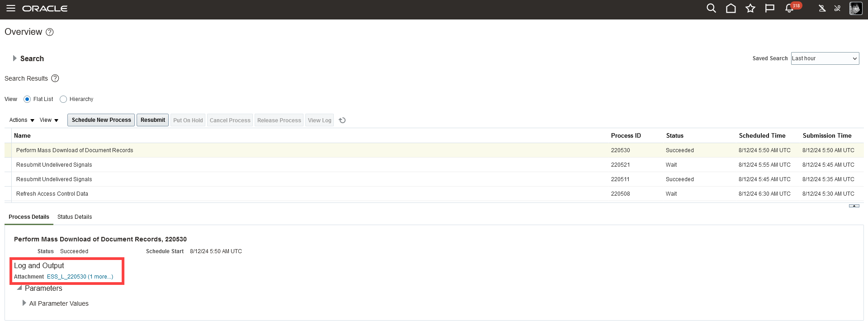This screenshot has height=327, width=868.
Task: Click the Cancel Process button
Action: tap(230, 120)
